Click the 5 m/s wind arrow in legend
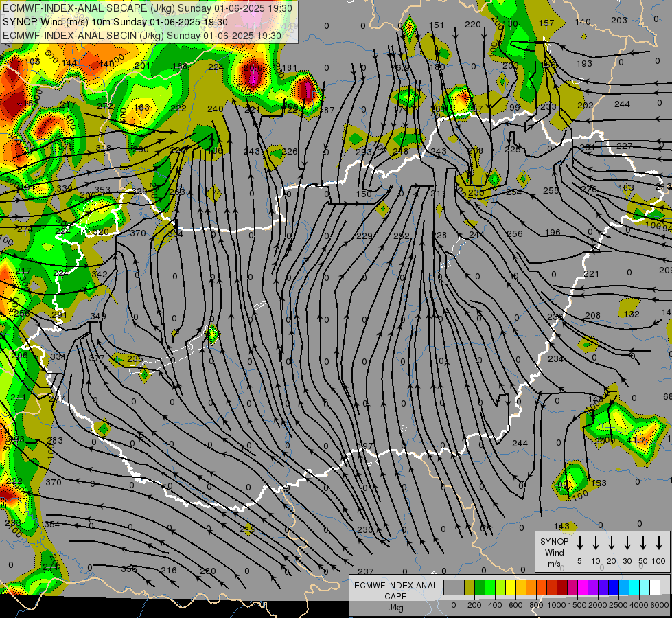Image resolution: width=672 pixels, height=618 pixels. tap(579, 543)
